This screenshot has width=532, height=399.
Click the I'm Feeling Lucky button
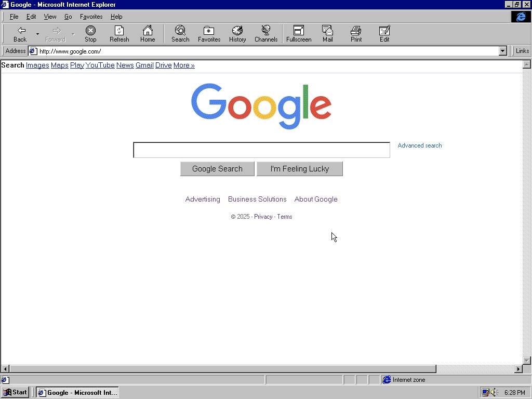[x=300, y=169]
